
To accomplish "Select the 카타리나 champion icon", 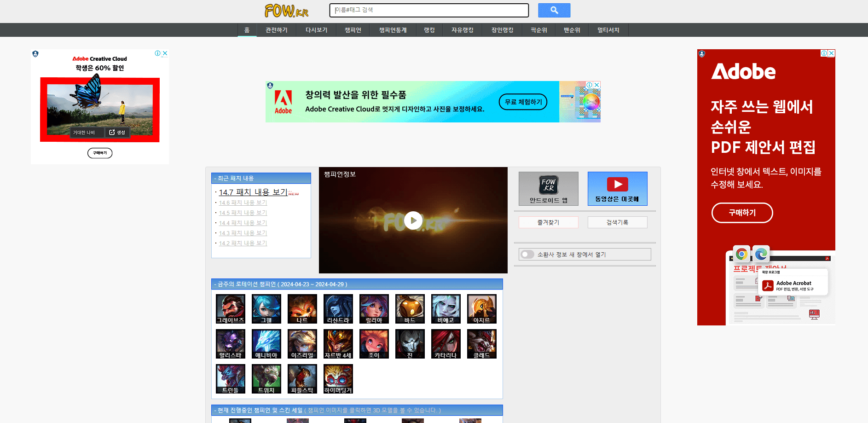I will pyautogui.click(x=446, y=344).
